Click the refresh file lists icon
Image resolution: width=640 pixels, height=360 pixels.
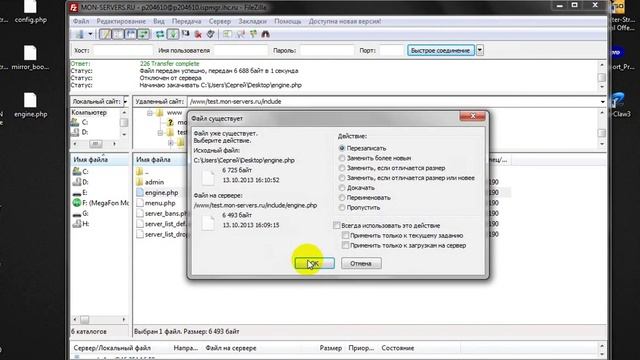coord(160,34)
